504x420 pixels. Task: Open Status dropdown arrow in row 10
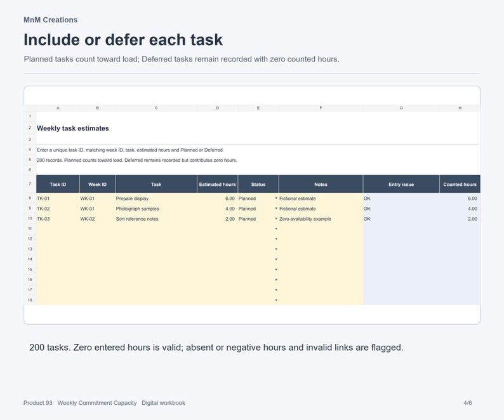tap(276, 219)
